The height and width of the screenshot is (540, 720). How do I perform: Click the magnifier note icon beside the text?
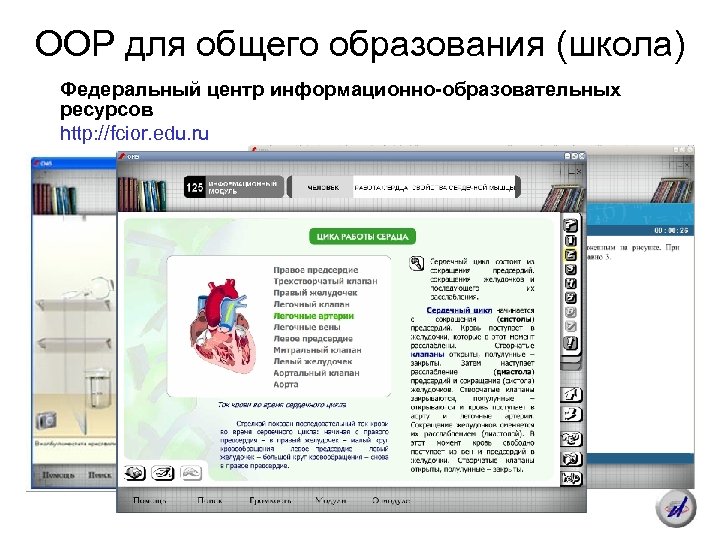point(416,264)
